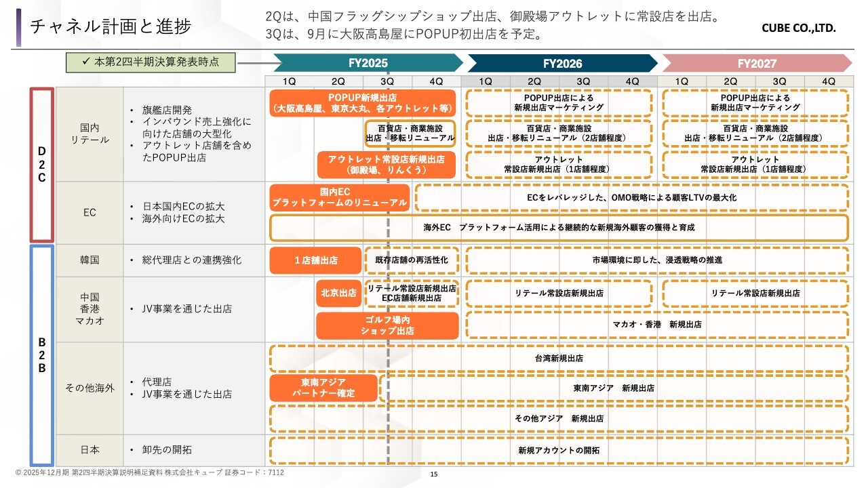Click the マカオ・香港 新規出店 box
868x488 pixels.
tap(657, 325)
